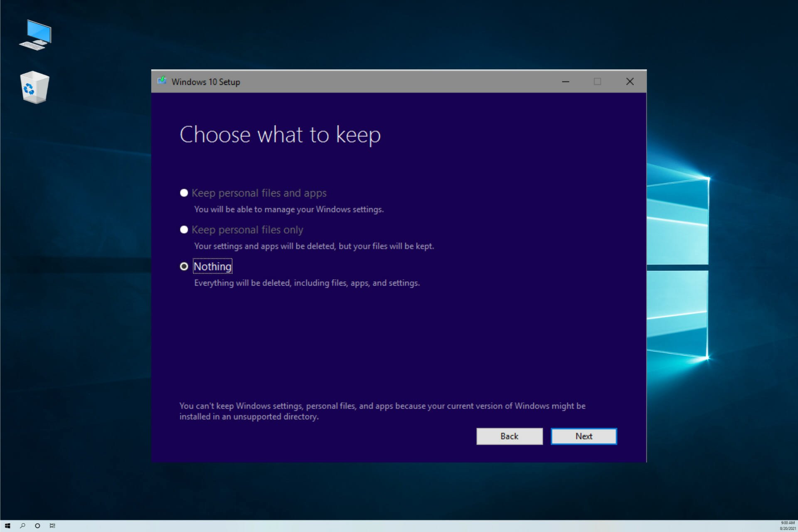This screenshot has height=532, width=798.
Task: Open the taskbar clock and date
Action: pos(787,526)
